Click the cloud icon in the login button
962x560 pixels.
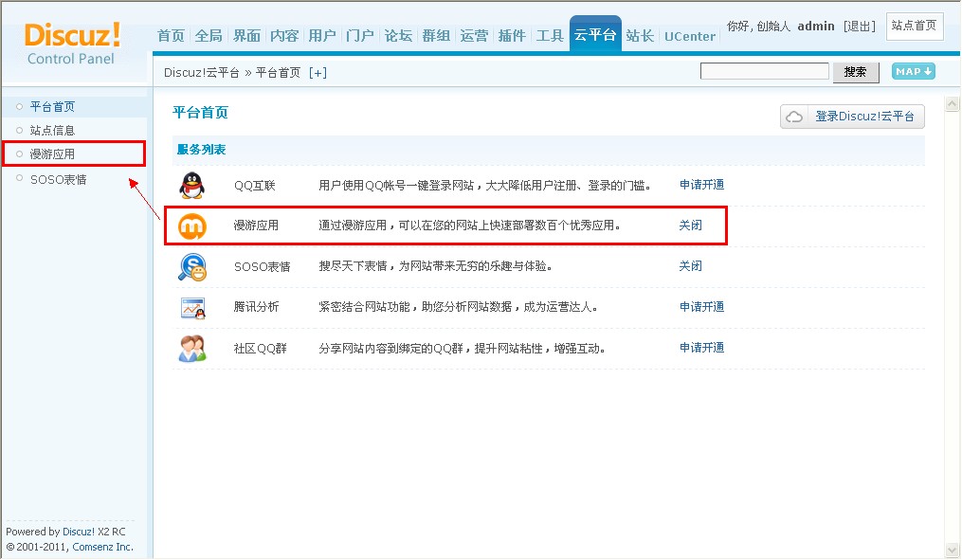coord(794,117)
